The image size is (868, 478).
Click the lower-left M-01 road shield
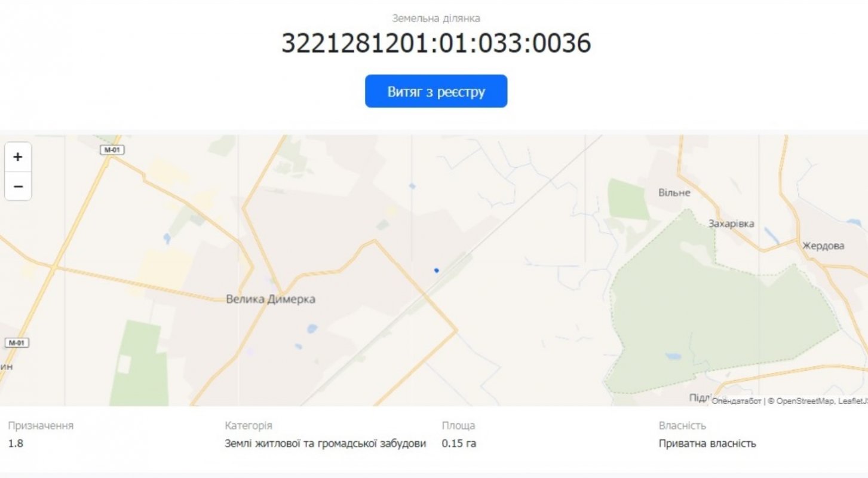click(17, 343)
